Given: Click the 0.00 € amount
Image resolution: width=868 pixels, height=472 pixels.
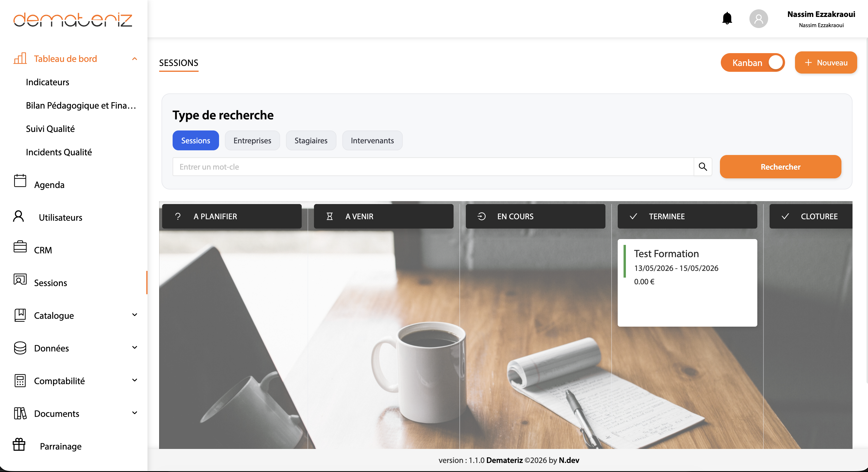Looking at the screenshot, I should (644, 281).
